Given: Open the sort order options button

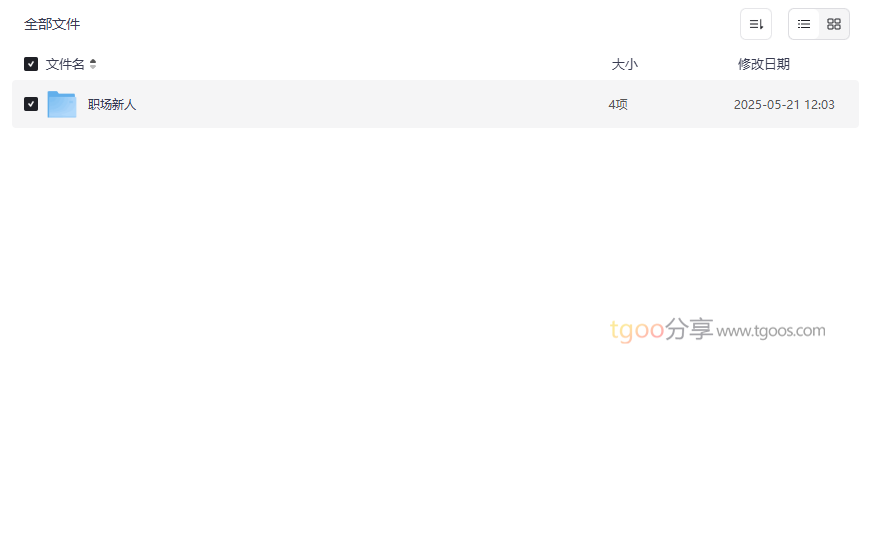Looking at the screenshot, I should click(756, 24).
